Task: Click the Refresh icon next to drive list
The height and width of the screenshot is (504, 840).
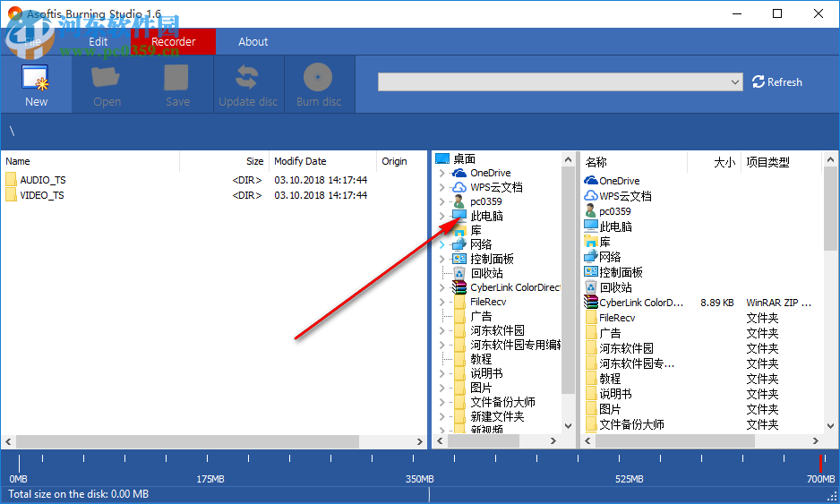Action: click(758, 82)
